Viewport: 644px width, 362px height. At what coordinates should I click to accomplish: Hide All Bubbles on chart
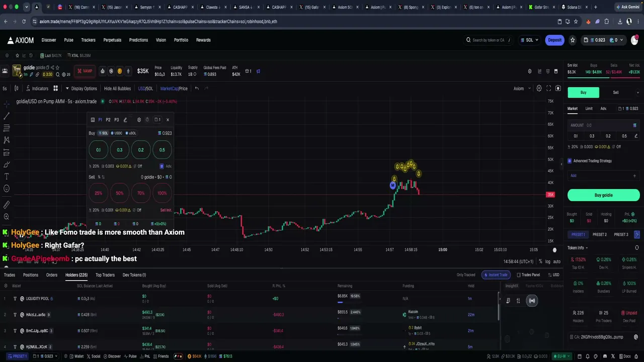point(117,88)
